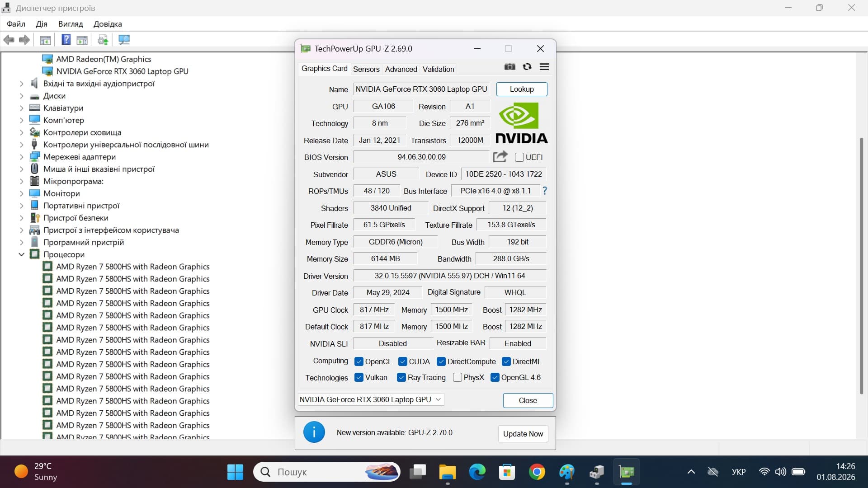This screenshot has width=868, height=488.
Task: Toggle the show/hide action pane toolbar icon
Action: pos(82,40)
